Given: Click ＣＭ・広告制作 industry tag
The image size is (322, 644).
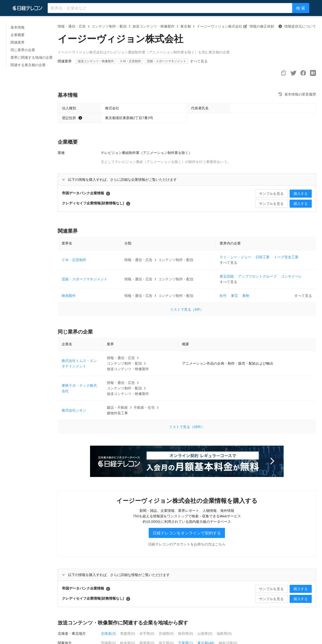Looking at the screenshot, I should click(130, 61).
